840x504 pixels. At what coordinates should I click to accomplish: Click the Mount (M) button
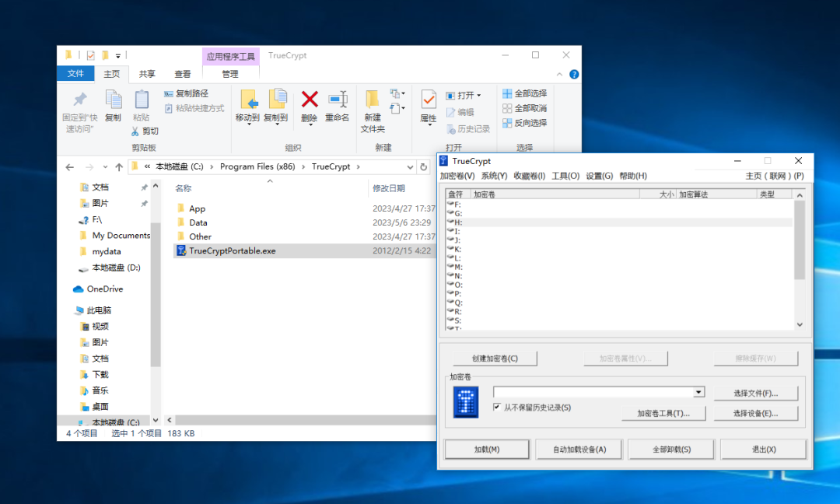click(x=486, y=450)
